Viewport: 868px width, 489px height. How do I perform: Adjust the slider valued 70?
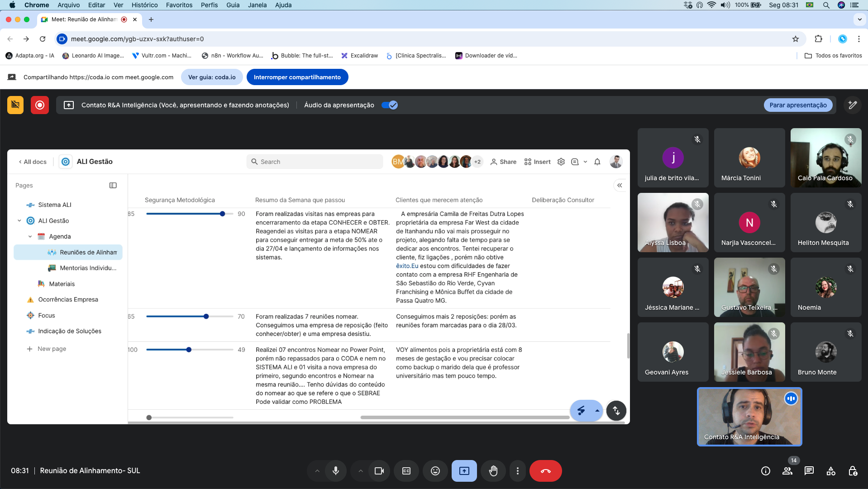206,316
